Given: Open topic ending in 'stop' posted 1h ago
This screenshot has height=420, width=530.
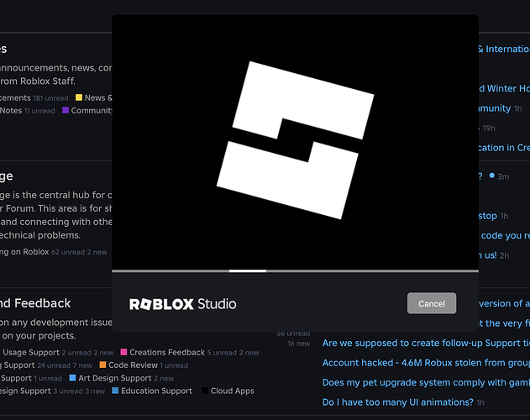Looking at the screenshot, I should click(x=488, y=216).
